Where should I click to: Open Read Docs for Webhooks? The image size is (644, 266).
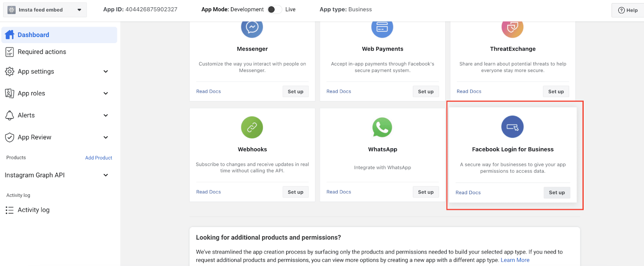(x=208, y=192)
